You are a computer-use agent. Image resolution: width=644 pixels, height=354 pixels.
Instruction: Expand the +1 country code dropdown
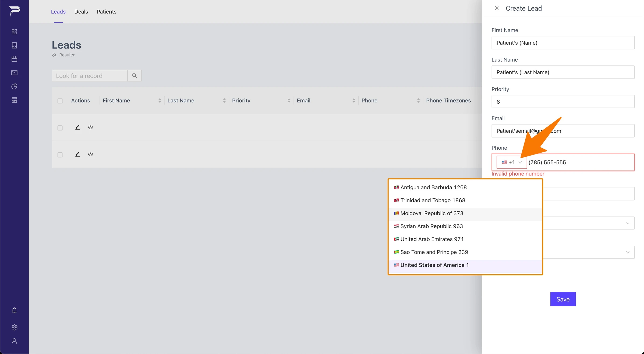pyautogui.click(x=511, y=162)
